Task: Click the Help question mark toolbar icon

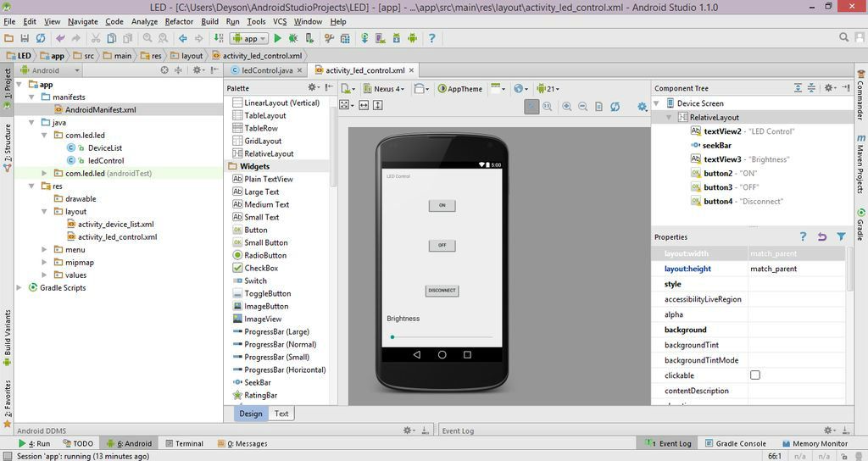Action: pyautogui.click(x=431, y=38)
